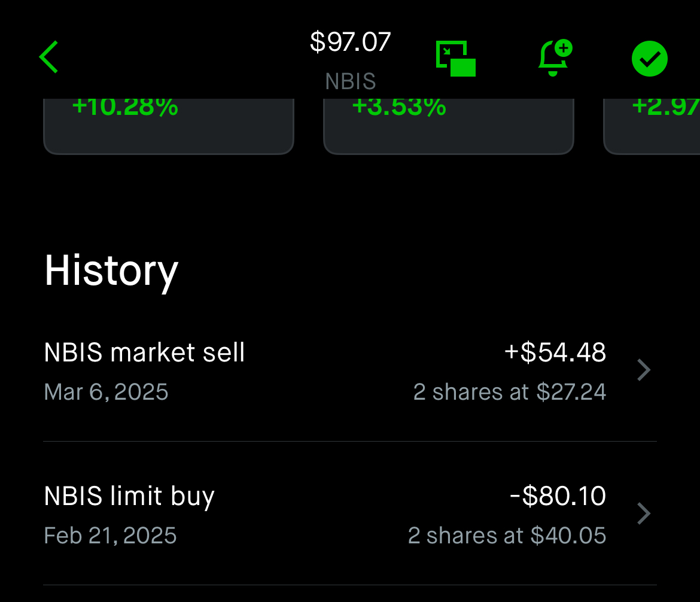
Task: Tap the Mar 6, 2025 date
Action: (x=106, y=392)
